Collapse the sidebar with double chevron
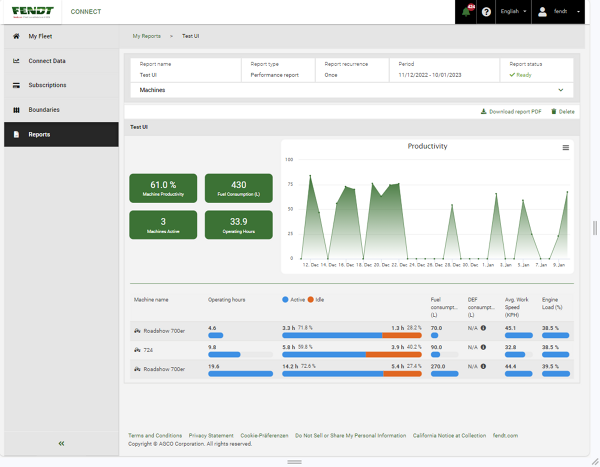Screen dimensions: 600x467 point(61,442)
